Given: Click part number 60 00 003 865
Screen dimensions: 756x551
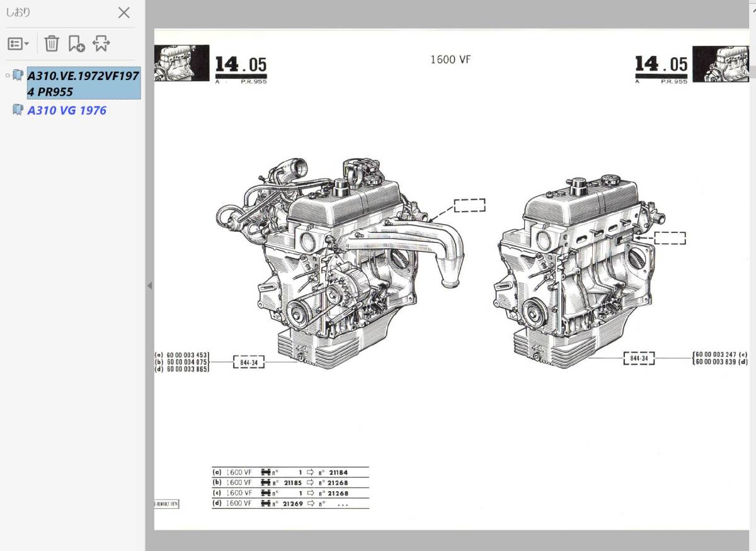Looking at the screenshot, I should tap(187, 369).
